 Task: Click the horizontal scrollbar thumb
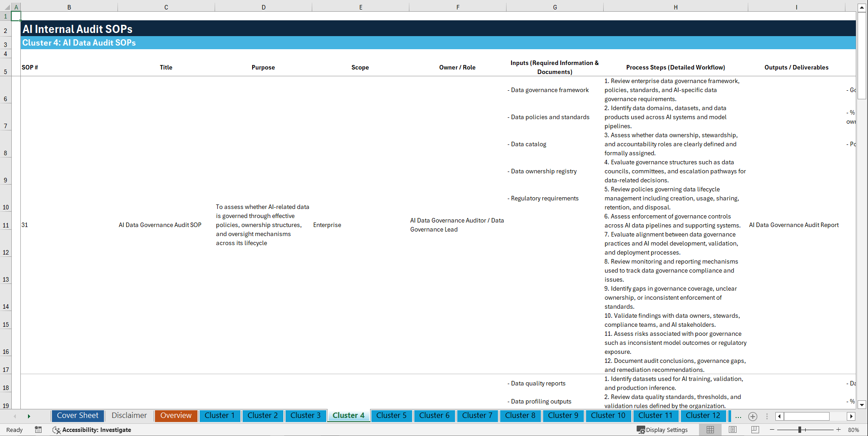(x=807, y=416)
